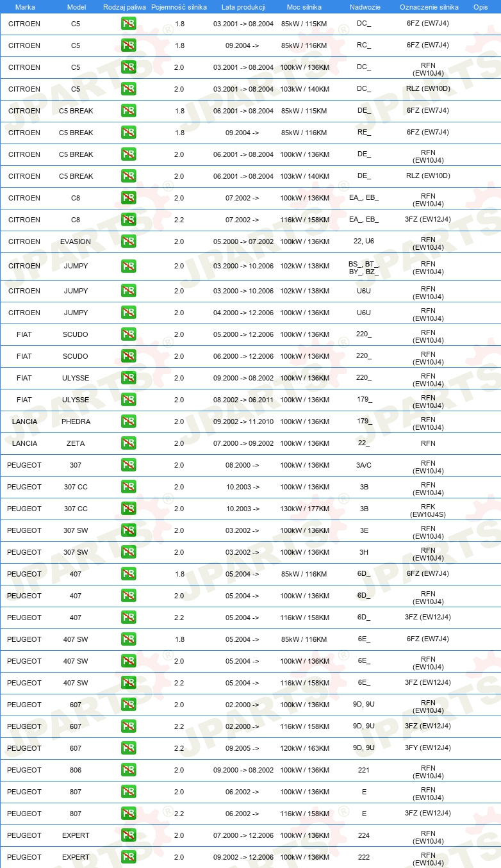Screen dimensions: 501x868
Task: Click petrol fuel icon in Lancia Phedra row
Action: [x=129, y=422]
